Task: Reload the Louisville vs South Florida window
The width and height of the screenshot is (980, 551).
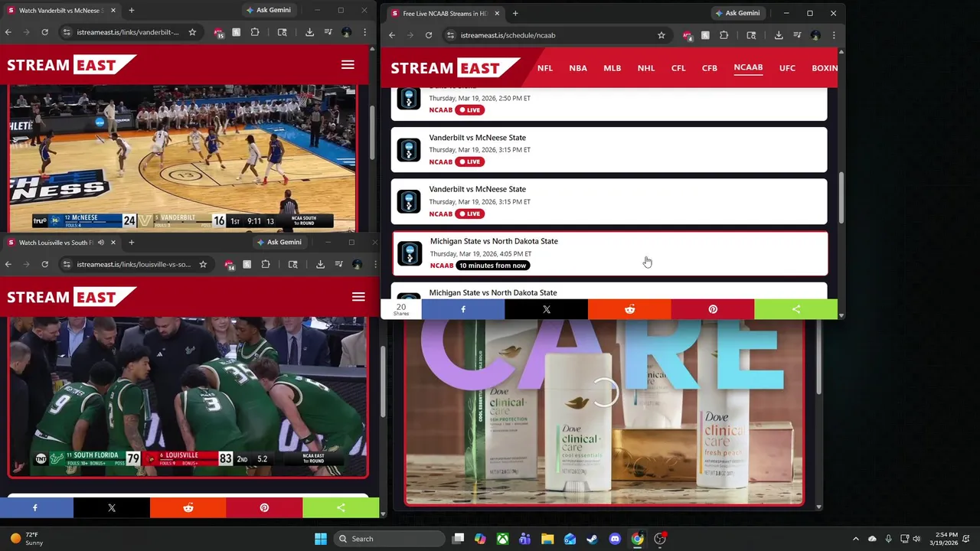Action: point(44,264)
